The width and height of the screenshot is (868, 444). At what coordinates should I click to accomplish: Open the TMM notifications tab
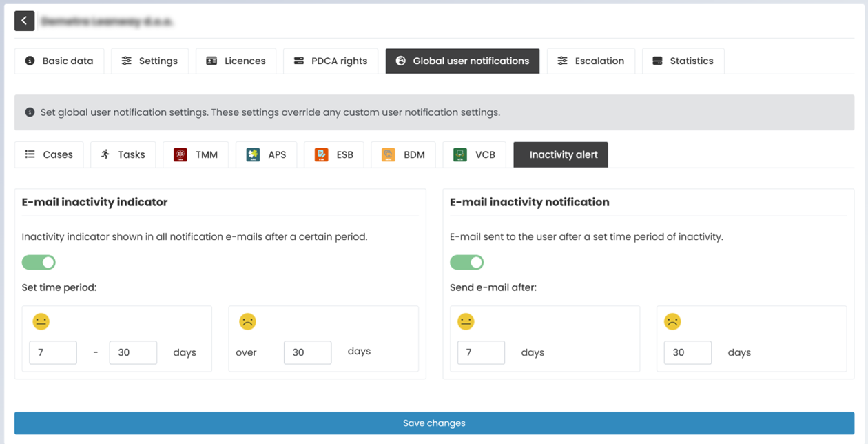(x=196, y=154)
